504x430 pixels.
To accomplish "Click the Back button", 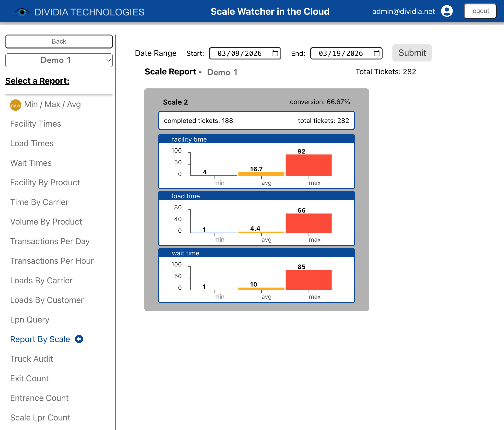I will tap(59, 41).
